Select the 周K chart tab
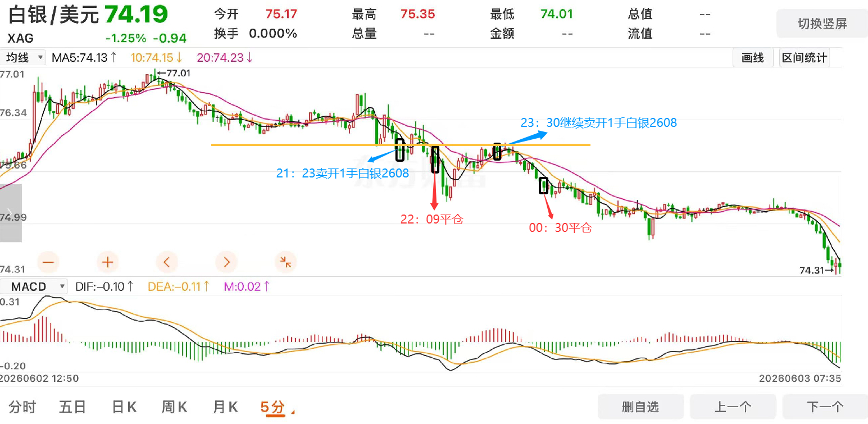Image resolution: width=868 pixels, height=424 pixels. pos(175,407)
